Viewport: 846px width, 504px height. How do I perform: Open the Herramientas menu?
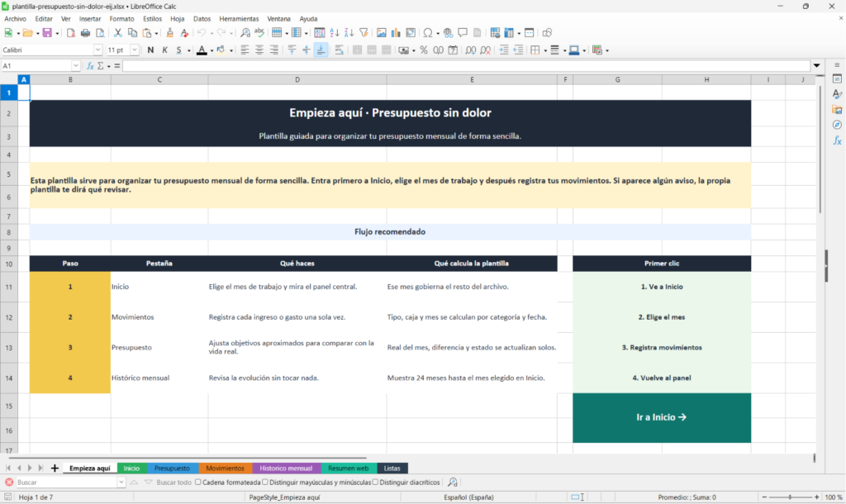click(x=239, y=19)
